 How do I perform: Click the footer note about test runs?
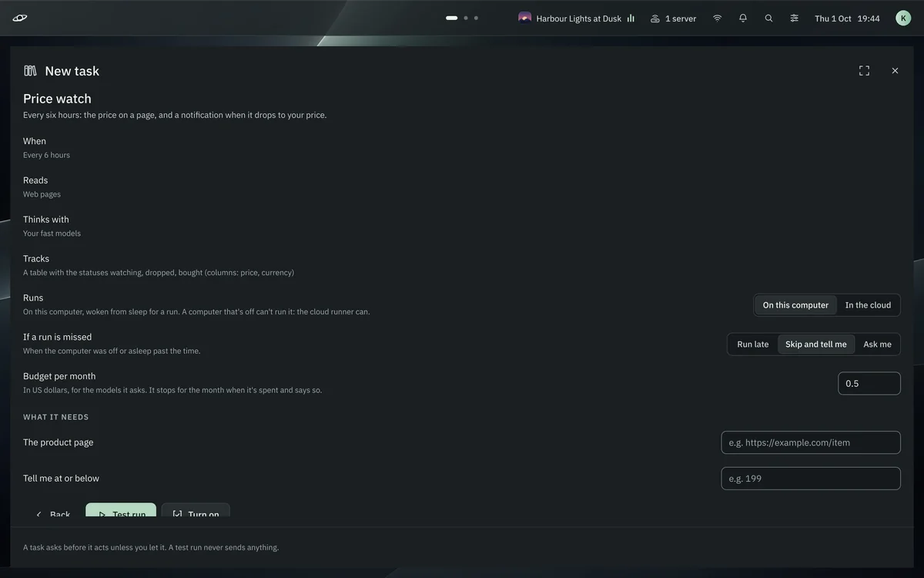(x=151, y=548)
